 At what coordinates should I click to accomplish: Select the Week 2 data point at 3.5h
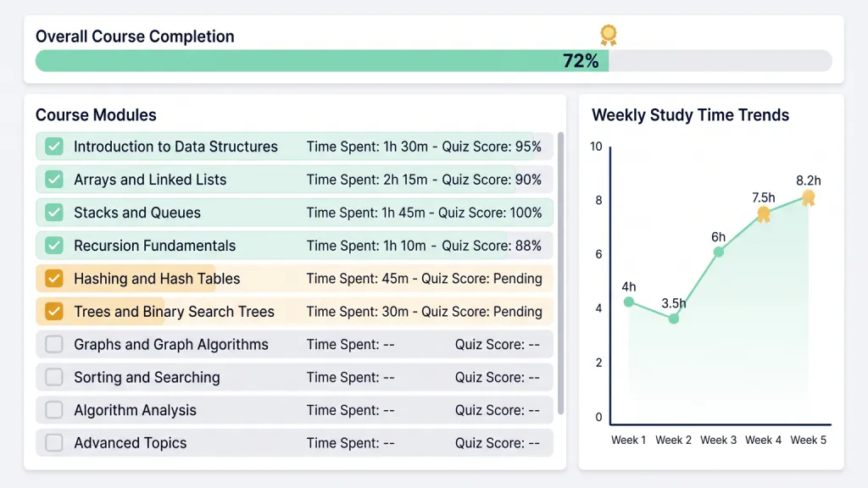pyautogui.click(x=674, y=319)
